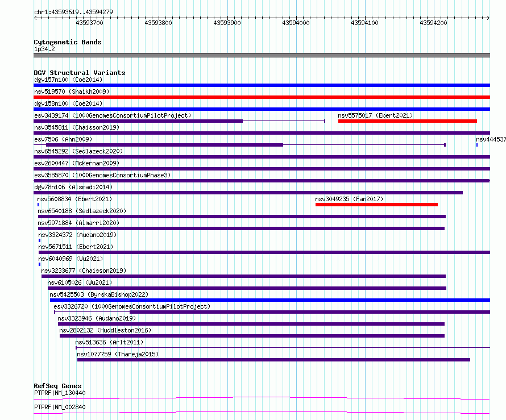
Task: Select the Cytogenetic Bands track heading
Action: point(68,42)
